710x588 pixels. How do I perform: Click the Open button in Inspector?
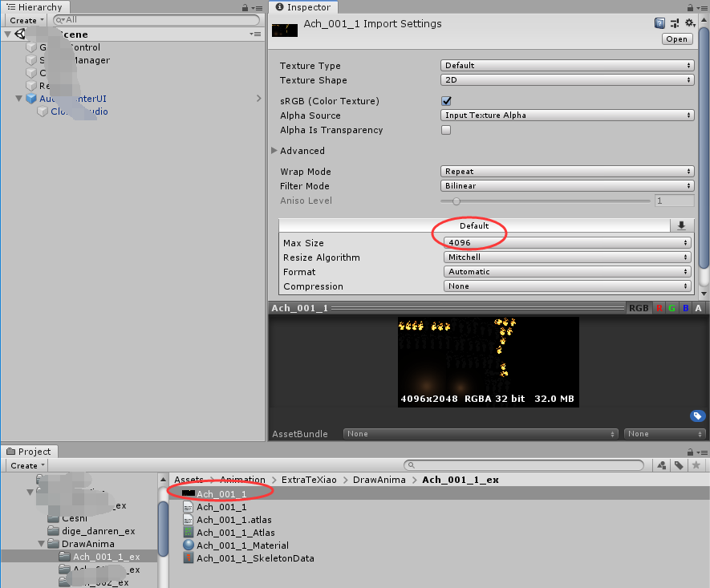pyautogui.click(x=677, y=39)
